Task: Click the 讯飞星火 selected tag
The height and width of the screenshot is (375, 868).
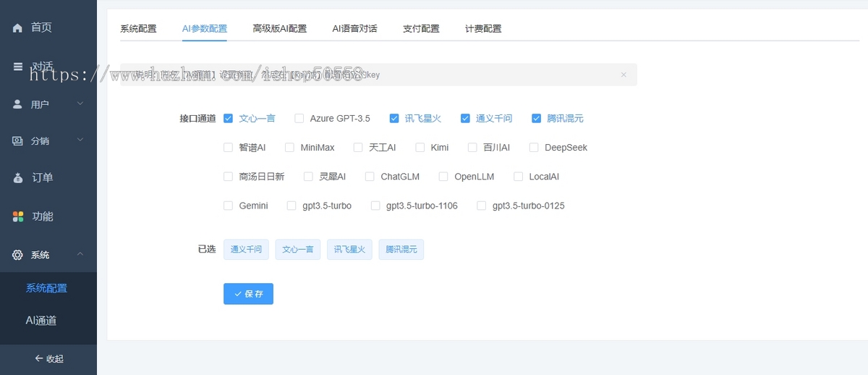Action: pyautogui.click(x=349, y=250)
